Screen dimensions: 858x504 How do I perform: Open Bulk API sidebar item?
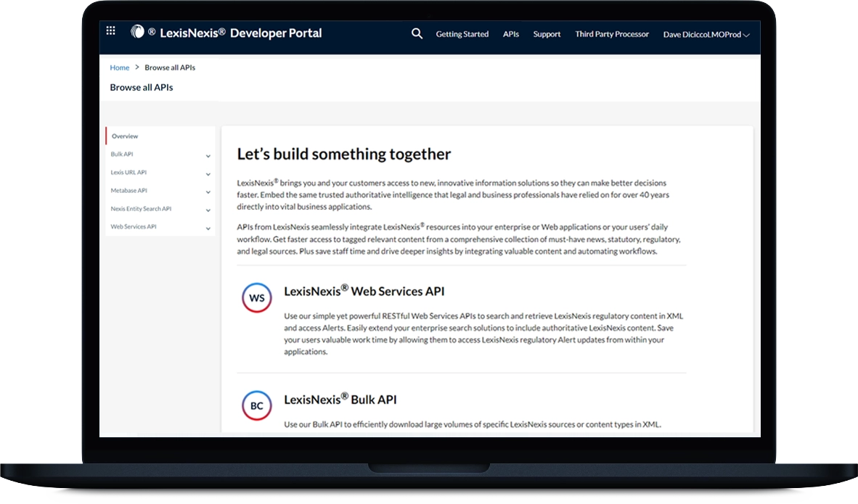(121, 154)
